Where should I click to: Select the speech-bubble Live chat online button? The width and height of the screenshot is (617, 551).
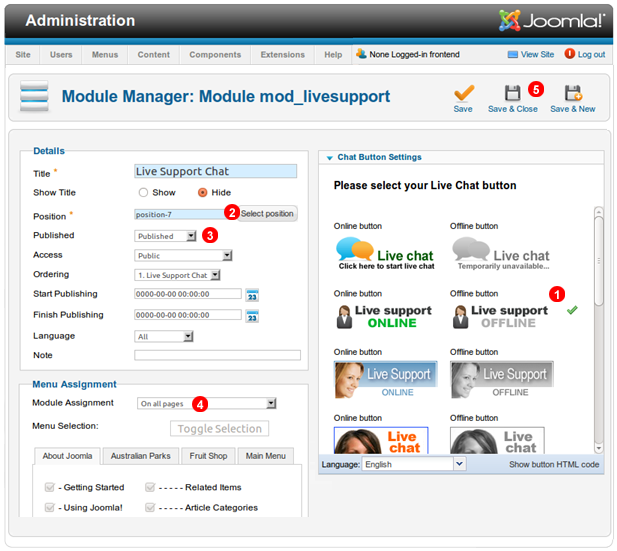386,253
